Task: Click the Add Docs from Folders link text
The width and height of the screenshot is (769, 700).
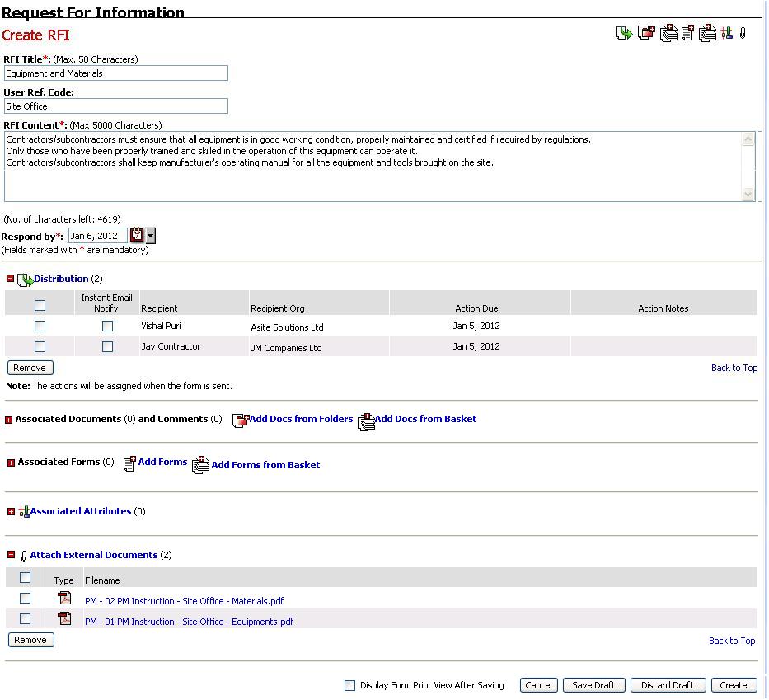Action: click(x=301, y=419)
